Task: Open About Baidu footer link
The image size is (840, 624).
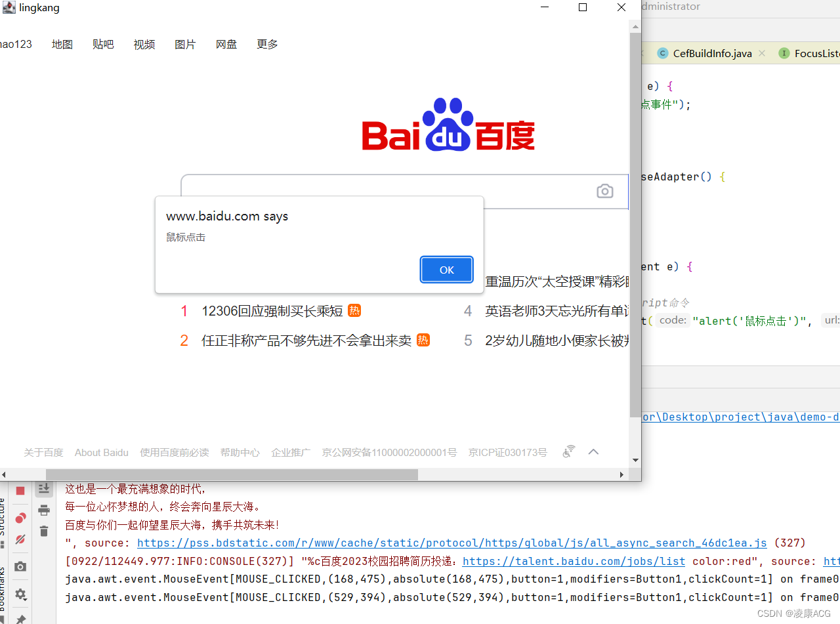Action: pos(102,452)
